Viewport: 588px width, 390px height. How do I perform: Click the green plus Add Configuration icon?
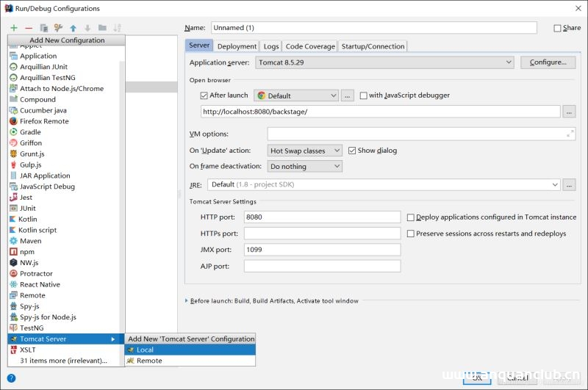(x=14, y=28)
